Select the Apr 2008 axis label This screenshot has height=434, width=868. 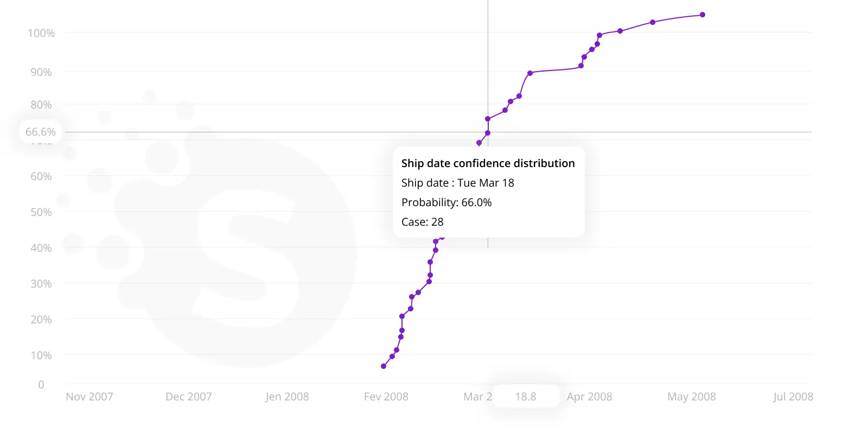(x=590, y=397)
